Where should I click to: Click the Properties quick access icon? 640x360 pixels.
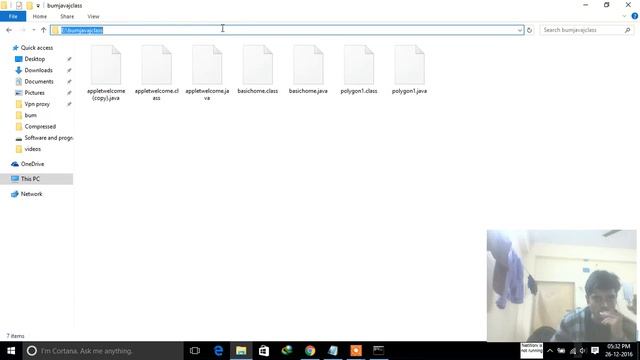coord(19,6)
